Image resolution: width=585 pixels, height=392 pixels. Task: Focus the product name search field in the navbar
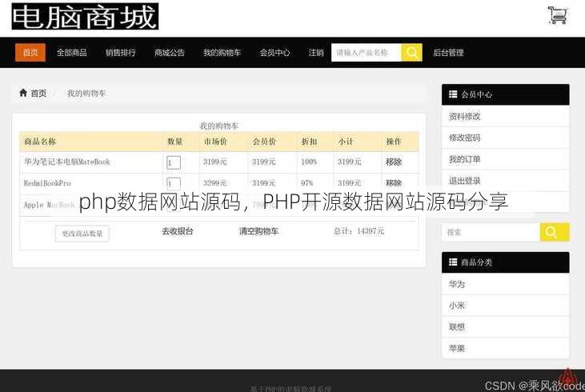(x=366, y=52)
